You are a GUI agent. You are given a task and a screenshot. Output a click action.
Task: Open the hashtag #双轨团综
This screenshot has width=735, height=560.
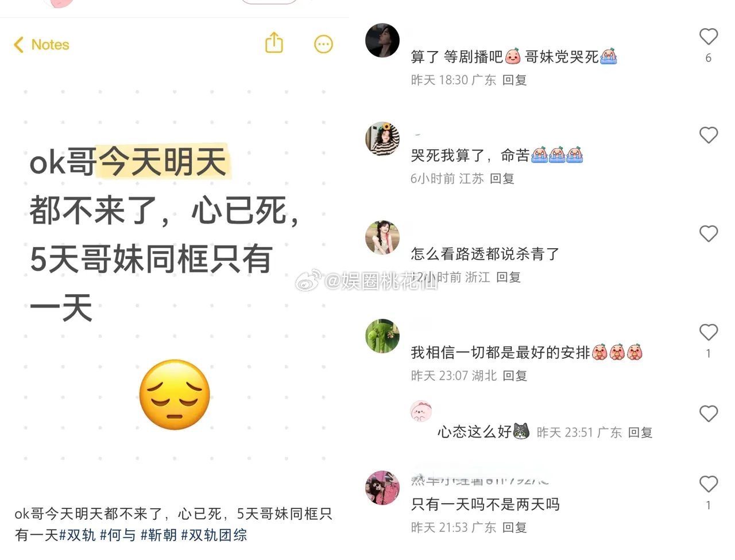pyautogui.click(x=214, y=535)
